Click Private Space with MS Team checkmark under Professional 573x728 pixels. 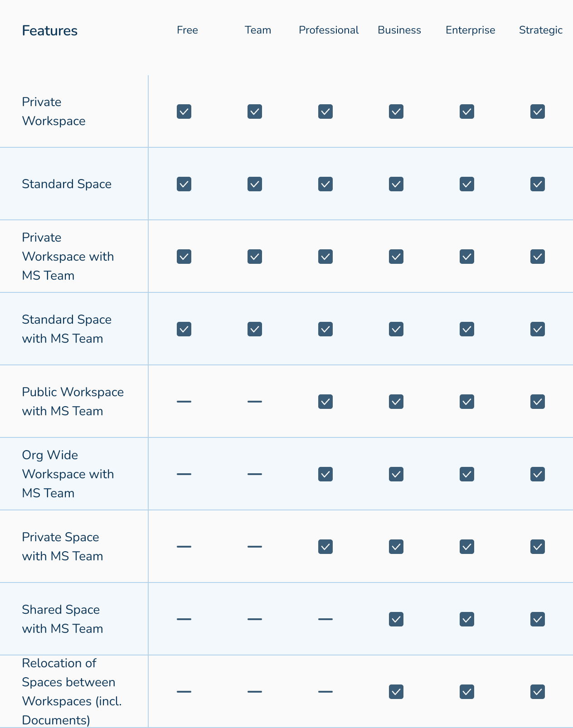pos(325,547)
